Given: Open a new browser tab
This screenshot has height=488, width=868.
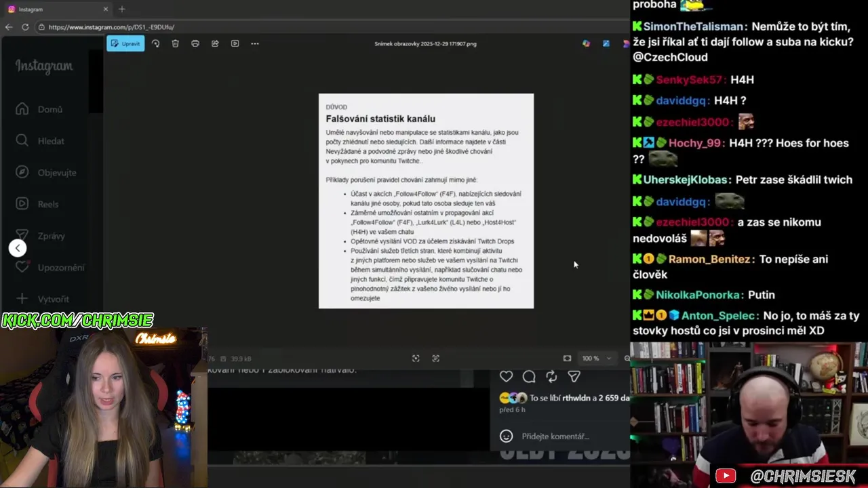Looking at the screenshot, I should [x=122, y=9].
